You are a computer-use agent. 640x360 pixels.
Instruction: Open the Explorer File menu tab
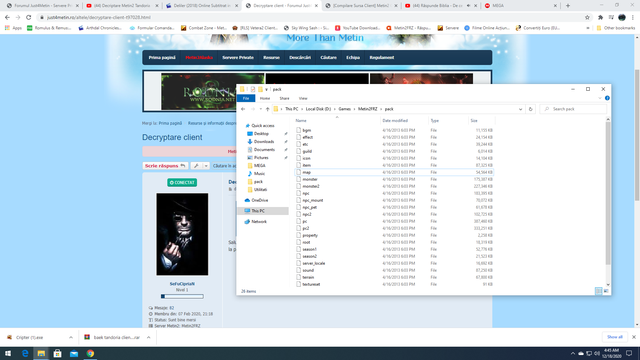(x=246, y=98)
